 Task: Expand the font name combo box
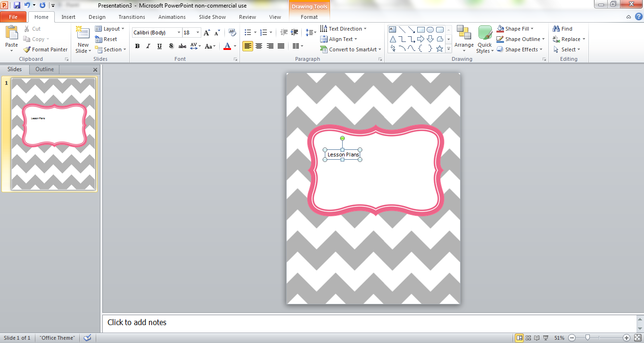(179, 33)
